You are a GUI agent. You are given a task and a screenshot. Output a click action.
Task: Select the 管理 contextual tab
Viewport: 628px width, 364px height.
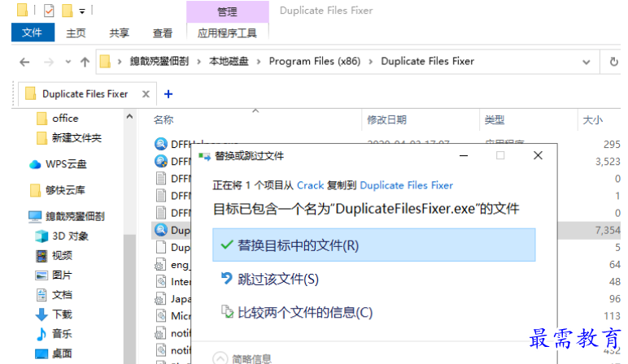(x=227, y=11)
